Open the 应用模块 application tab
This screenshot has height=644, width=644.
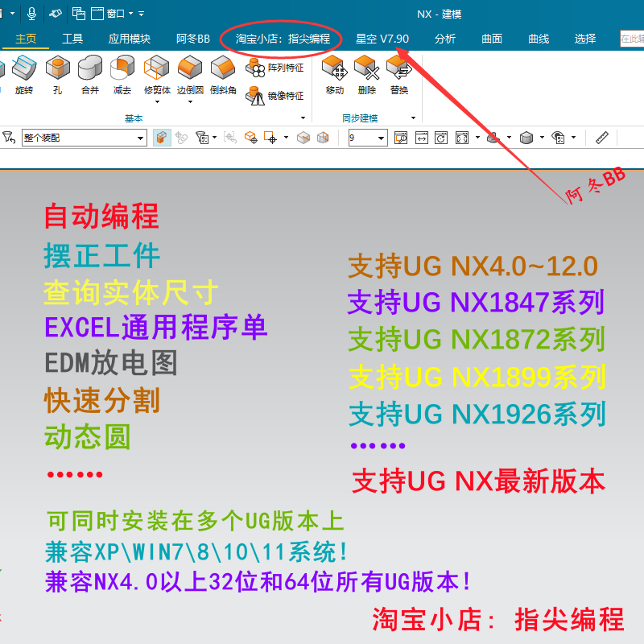point(130,39)
